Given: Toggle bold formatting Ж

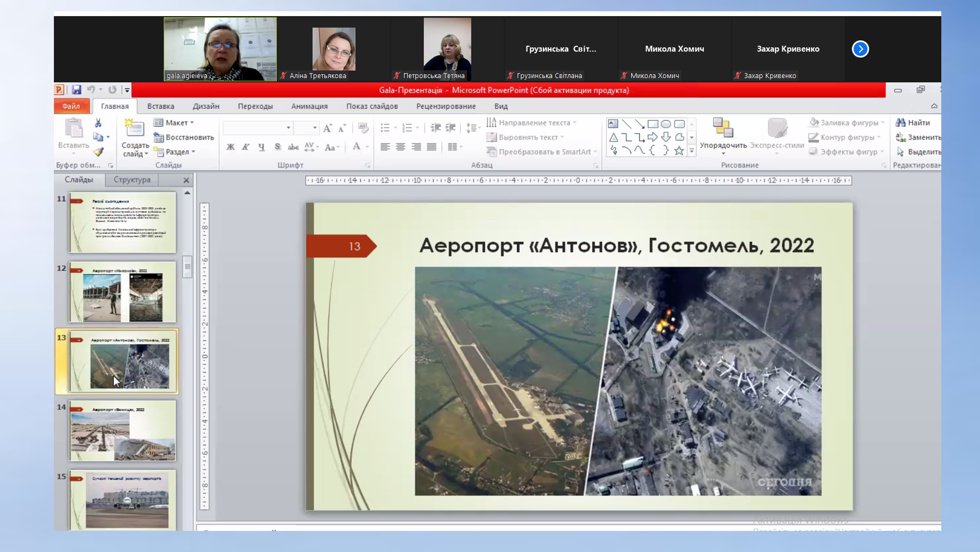Looking at the screenshot, I should tap(230, 147).
